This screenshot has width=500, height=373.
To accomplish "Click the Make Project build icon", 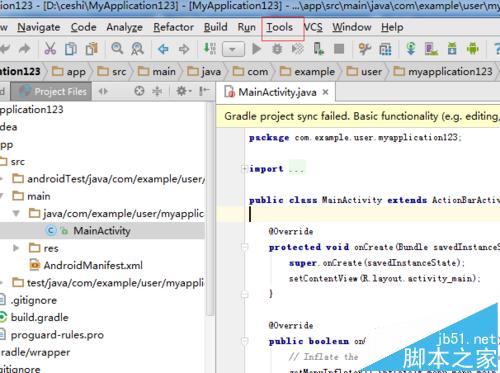I will [x=210, y=49].
